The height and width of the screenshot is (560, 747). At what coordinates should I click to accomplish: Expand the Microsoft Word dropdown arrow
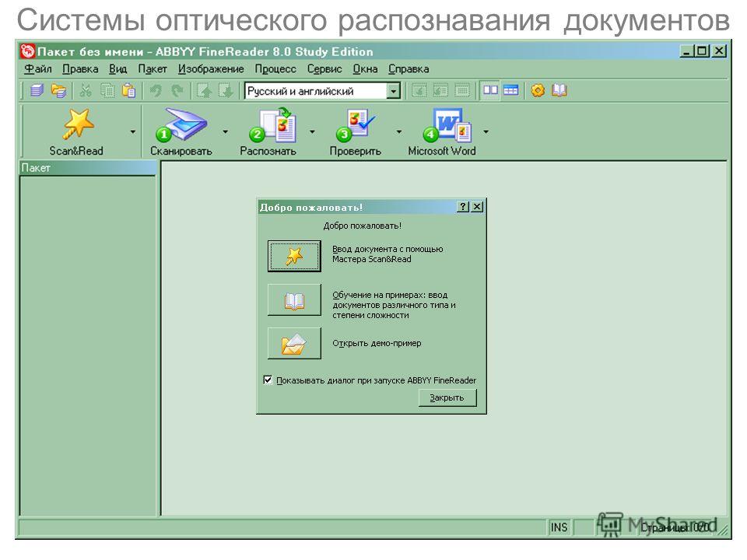(486, 132)
